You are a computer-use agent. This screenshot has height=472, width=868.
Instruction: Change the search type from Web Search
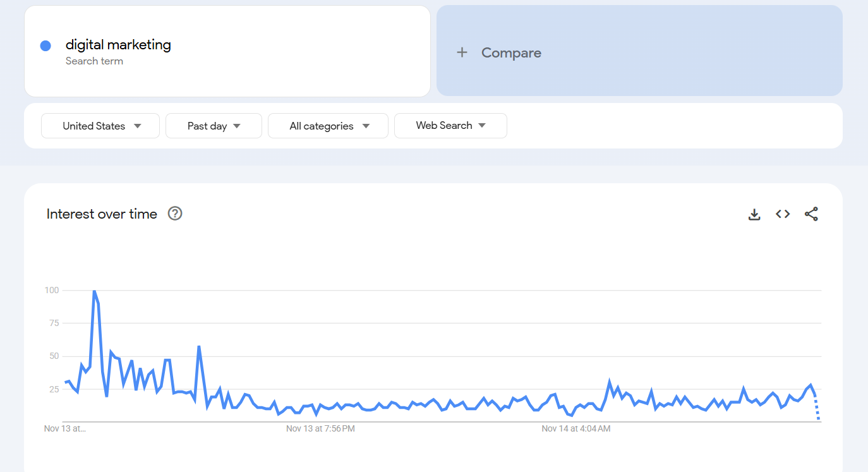point(444,126)
